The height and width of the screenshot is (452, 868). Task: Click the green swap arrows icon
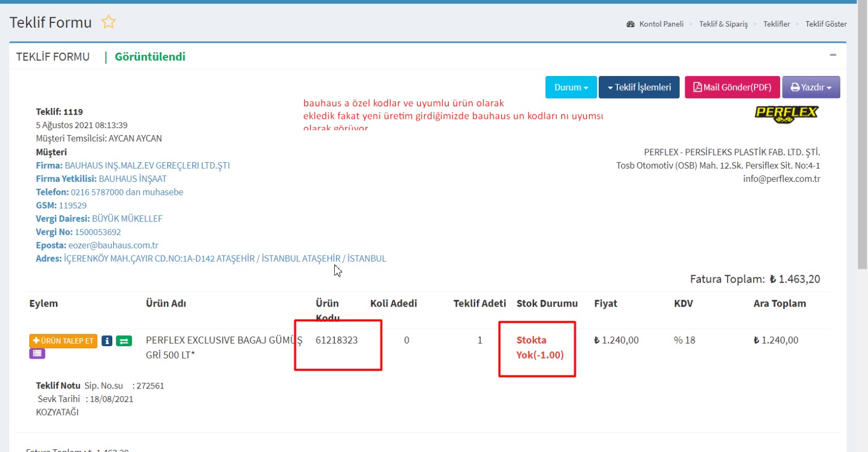[124, 341]
